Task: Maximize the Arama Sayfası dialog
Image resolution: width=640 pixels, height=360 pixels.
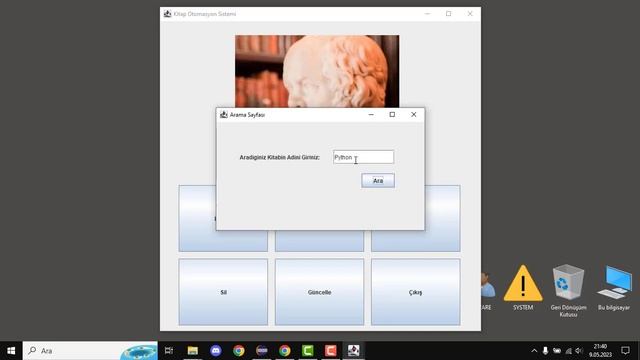Action: click(x=392, y=115)
